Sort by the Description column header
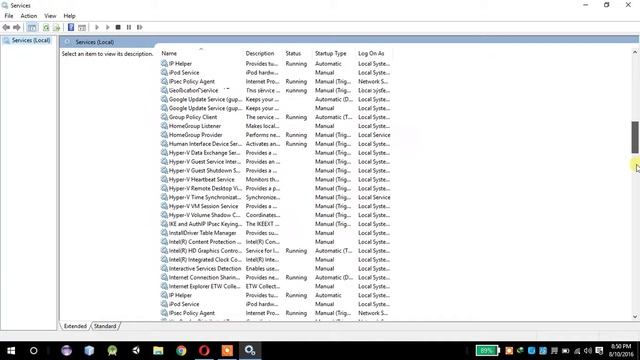This screenshot has height=360, width=640. 263,53
